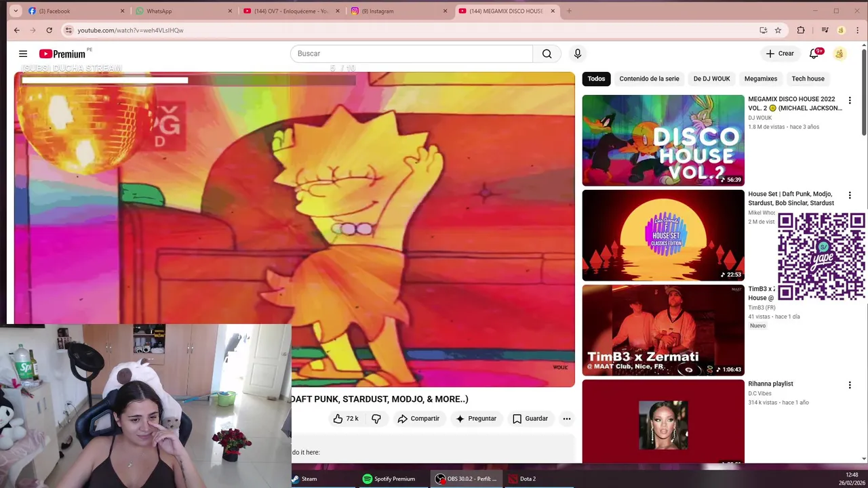Close the WhatsApp tab
Image resolution: width=868 pixels, height=488 pixels.
(x=230, y=11)
